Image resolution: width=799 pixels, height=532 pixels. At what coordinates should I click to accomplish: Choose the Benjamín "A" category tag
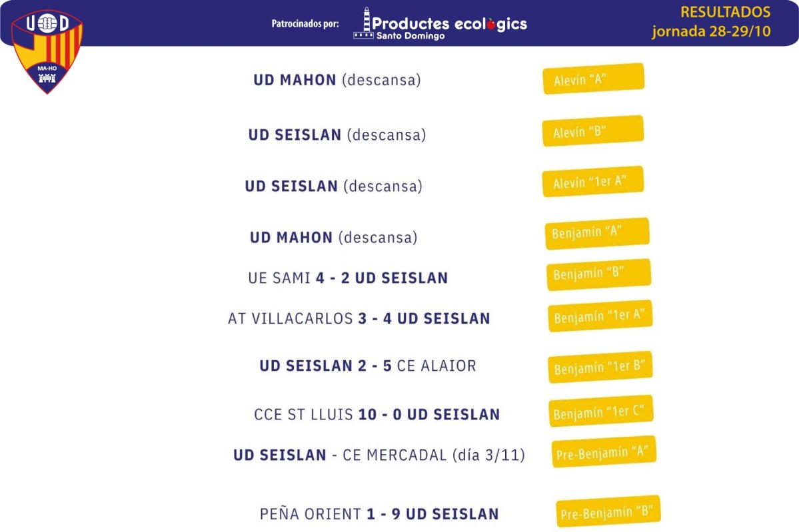(x=597, y=234)
